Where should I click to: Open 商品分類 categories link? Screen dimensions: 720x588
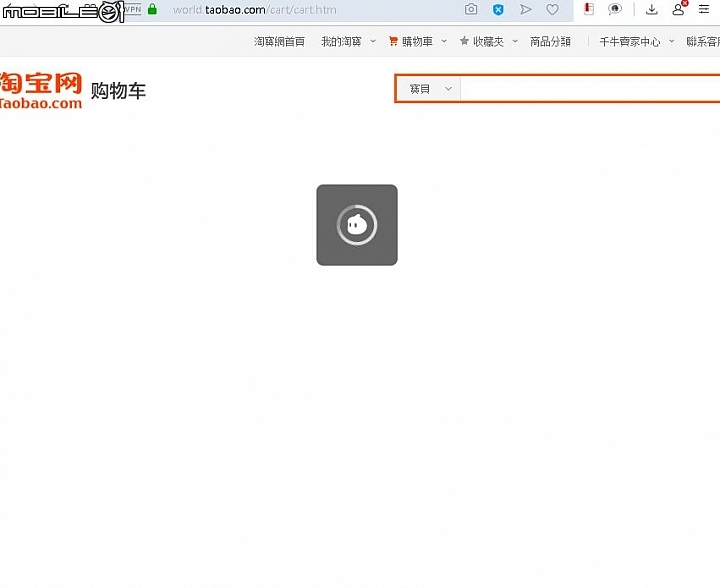550,42
